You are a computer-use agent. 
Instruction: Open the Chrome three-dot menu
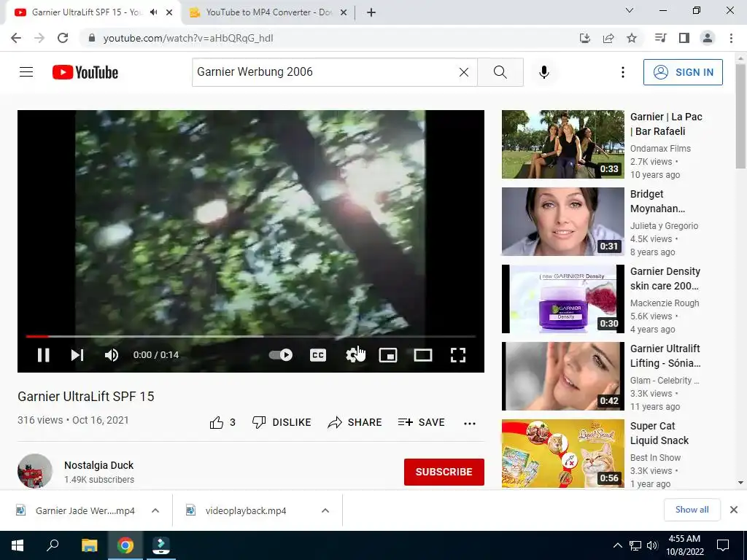pos(731,38)
